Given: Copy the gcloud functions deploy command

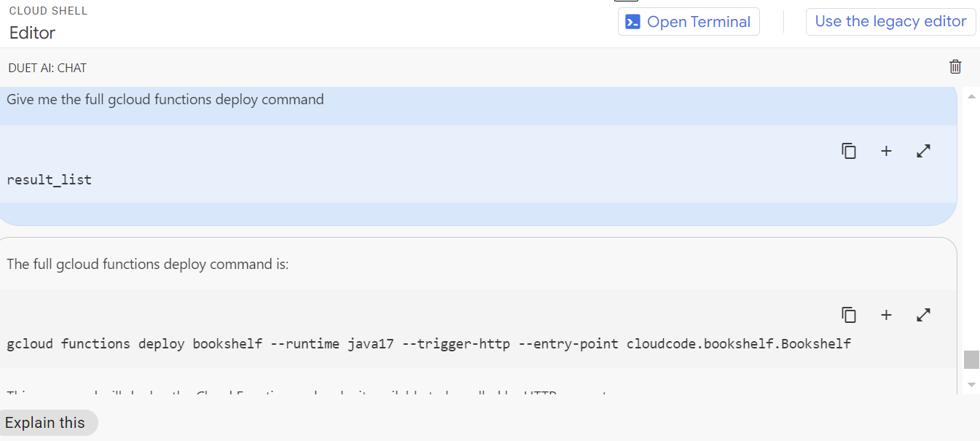Looking at the screenshot, I should [848, 315].
